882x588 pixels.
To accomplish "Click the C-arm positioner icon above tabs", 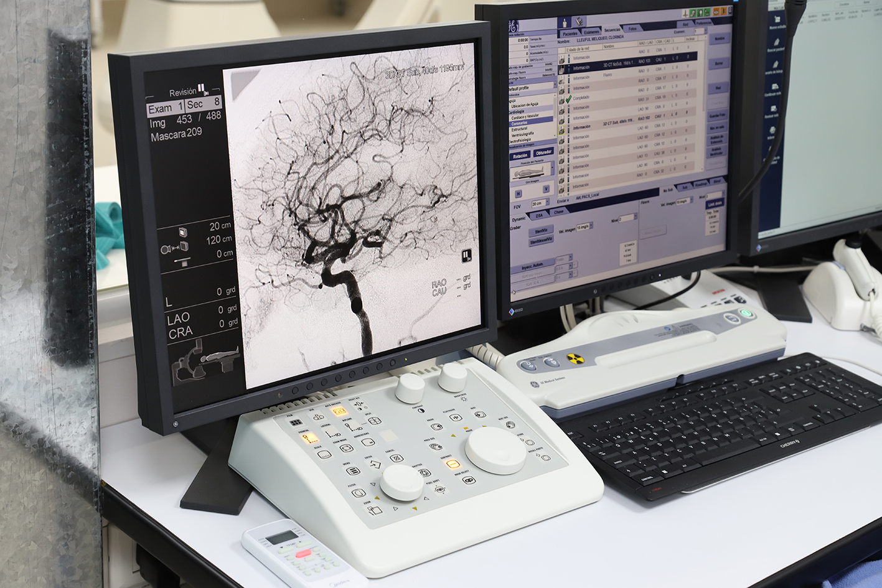I will (x=579, y=21).
